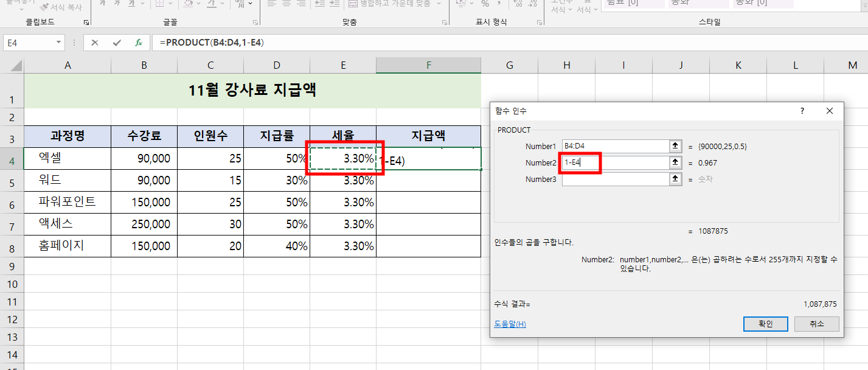The width and height of the screenshot is (868, 370).
Task: Open the 표시 형식 group dialog launcher
Action: [539, 23]
